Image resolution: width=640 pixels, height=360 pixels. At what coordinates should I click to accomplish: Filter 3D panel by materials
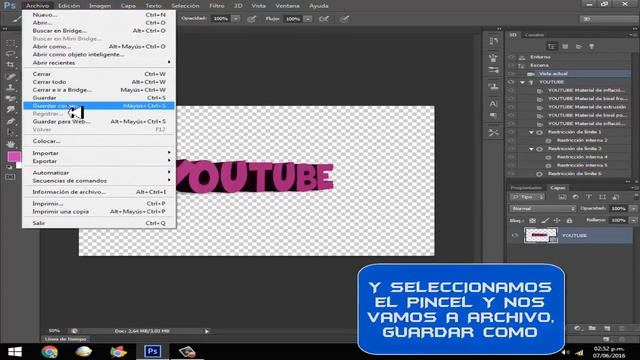click(x=578, y=47)
